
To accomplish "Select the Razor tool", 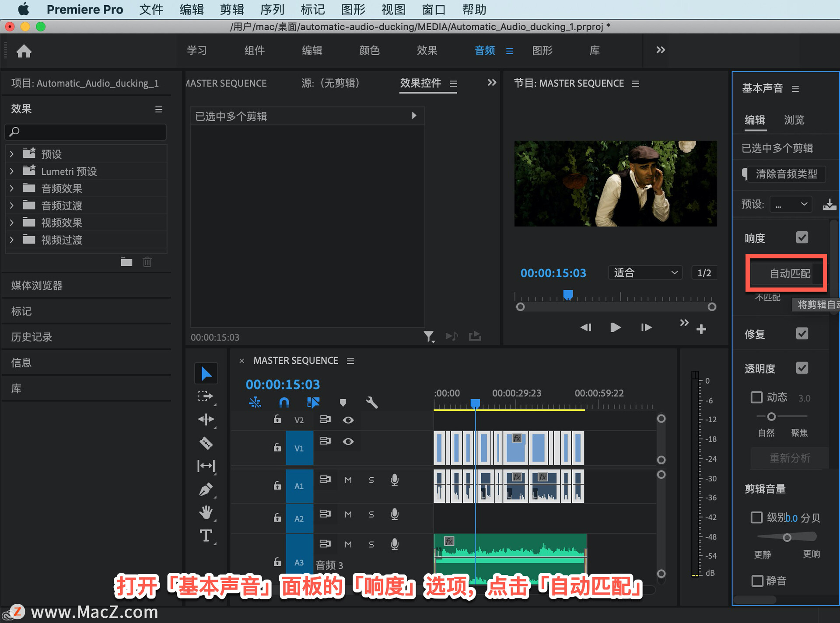I will click(x=206, y=443).
